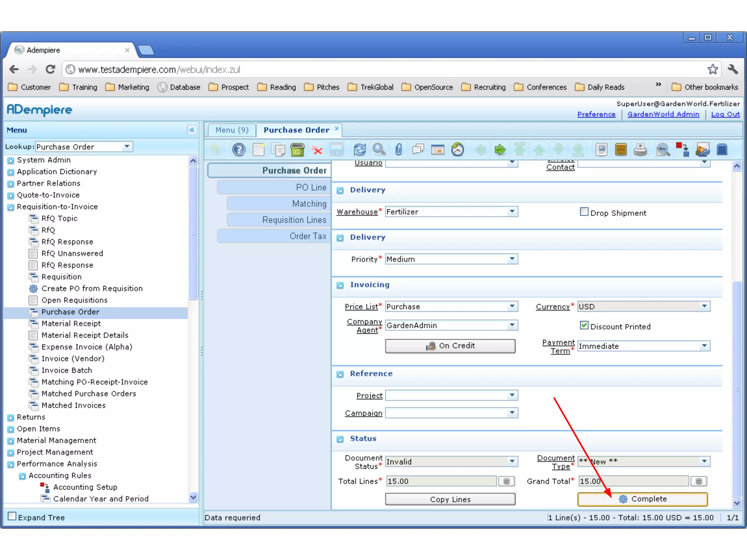Open the Report toolbar icon
Viewport: 747px width, 560px height.
[x=601, y=149]
